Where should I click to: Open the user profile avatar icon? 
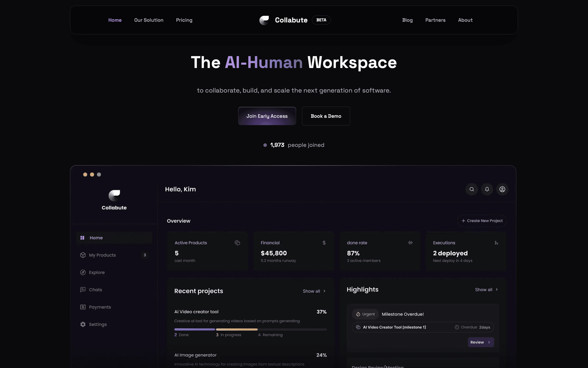(x=502, y=189)
